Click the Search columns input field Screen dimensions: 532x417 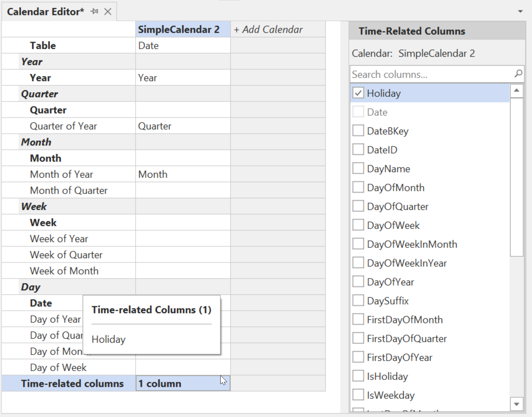(426, 74)
